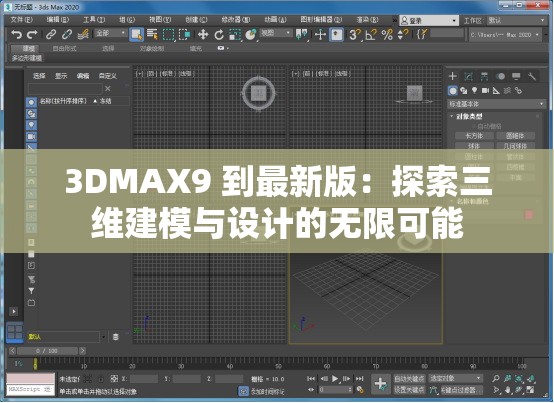Select Helpers category in Create panel
The width and height of the screenshot is (554, 403).
[x=496, y=91]
